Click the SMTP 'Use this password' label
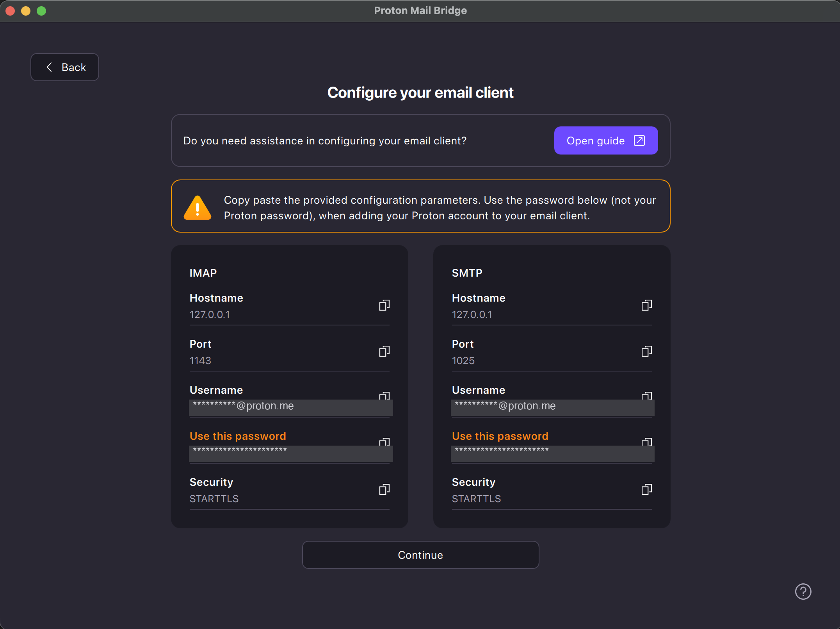The width and height of the screenshot is (840, 629). [x=500, y=436]
